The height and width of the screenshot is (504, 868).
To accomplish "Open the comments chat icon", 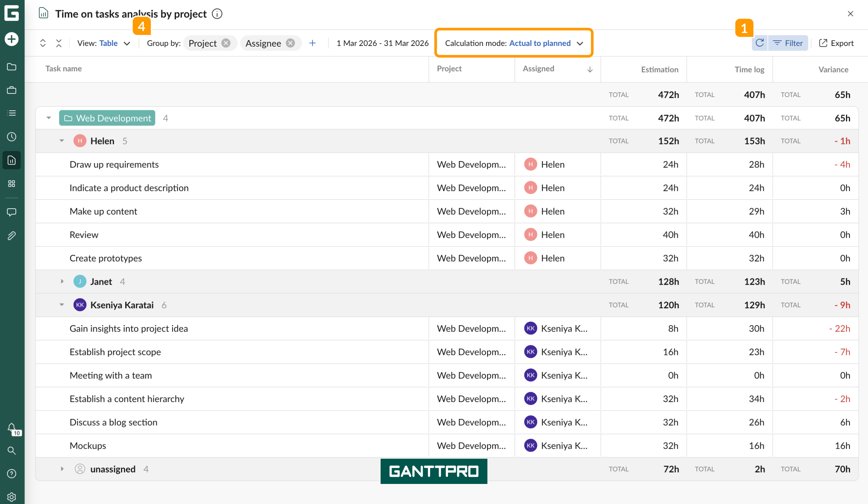I will tap(12, 212).
